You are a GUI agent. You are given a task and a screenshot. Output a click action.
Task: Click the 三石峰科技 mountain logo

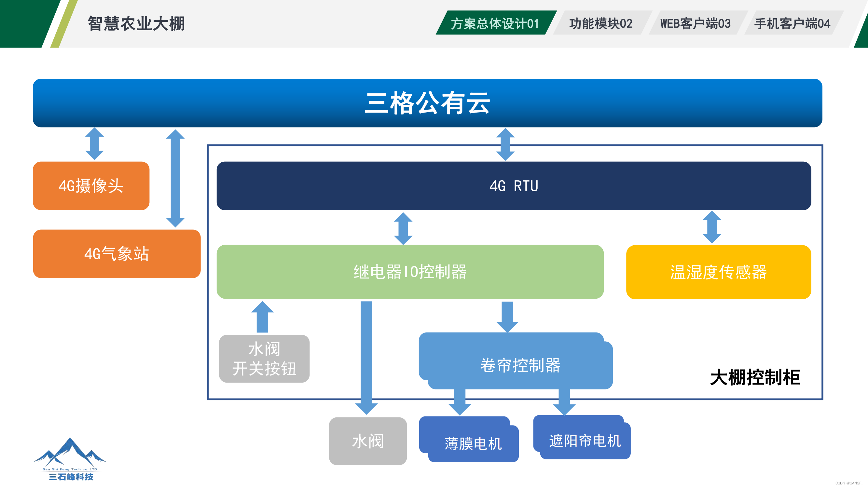(70, 458)
